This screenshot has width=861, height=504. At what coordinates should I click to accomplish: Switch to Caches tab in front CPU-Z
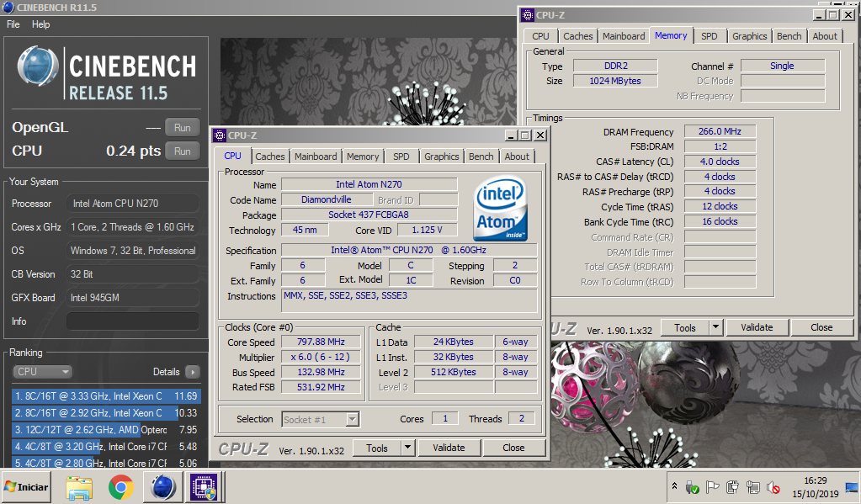click(270, 157)
